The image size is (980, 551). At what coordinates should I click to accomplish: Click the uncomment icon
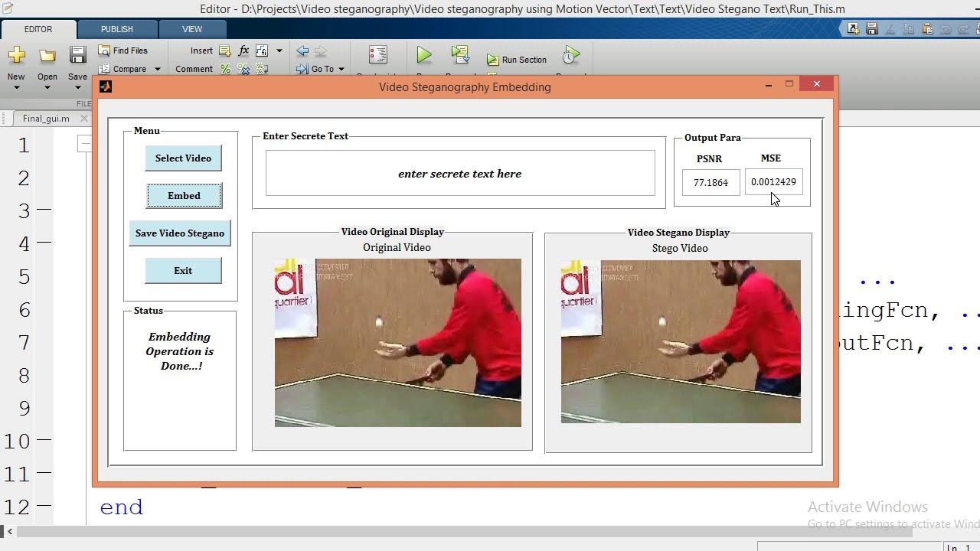pyautogui.click(x=243, y=69)
